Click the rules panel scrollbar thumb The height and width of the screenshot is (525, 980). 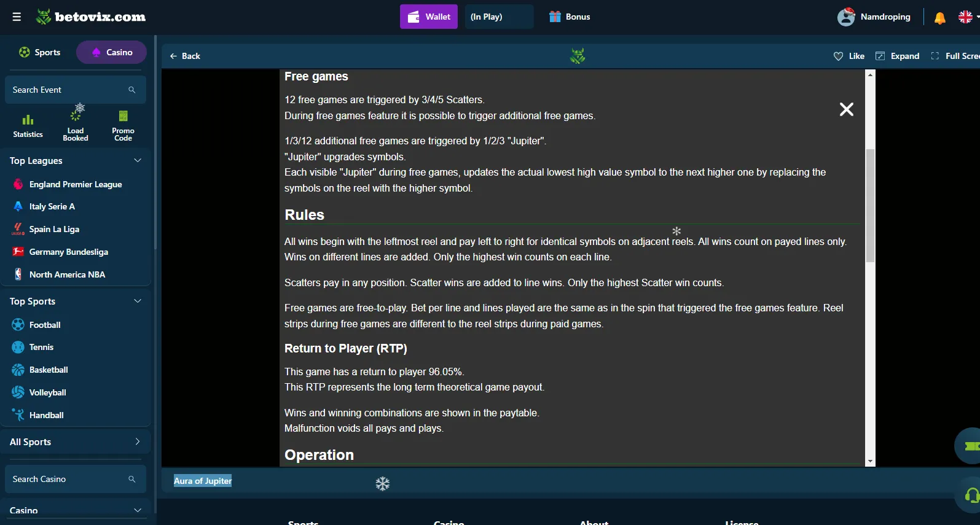pos(869,205)
